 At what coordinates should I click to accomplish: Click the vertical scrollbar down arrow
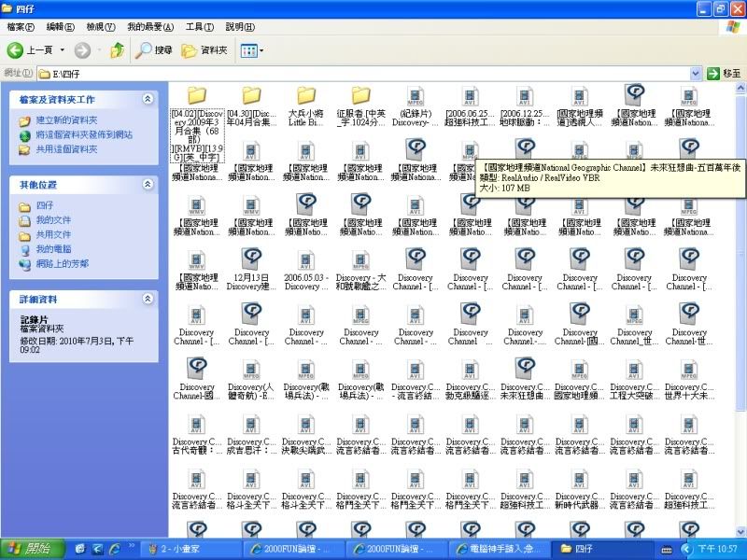pyautogui.click(x=740, y=531)
